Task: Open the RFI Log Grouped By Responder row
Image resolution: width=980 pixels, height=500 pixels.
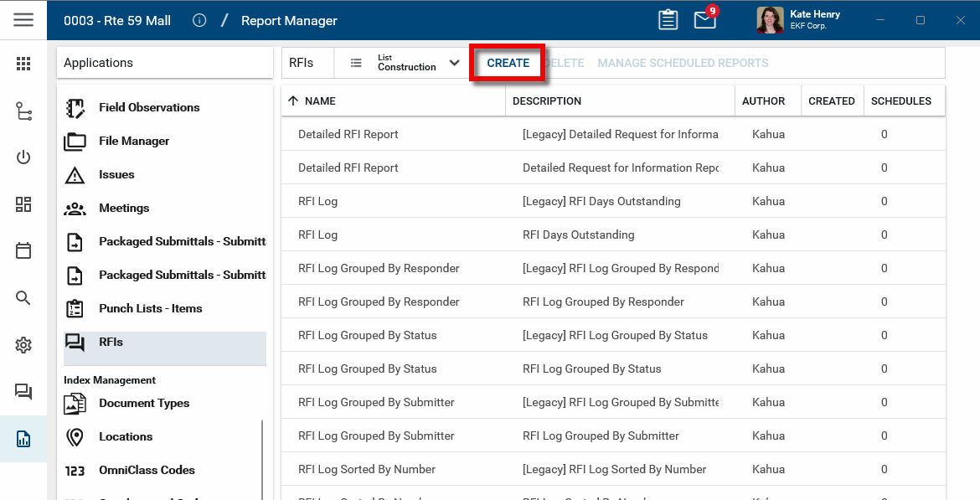Action: [x=379, y=268]
